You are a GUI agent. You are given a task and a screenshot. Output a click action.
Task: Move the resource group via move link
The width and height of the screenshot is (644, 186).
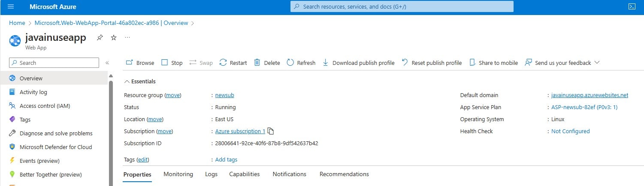173,95
